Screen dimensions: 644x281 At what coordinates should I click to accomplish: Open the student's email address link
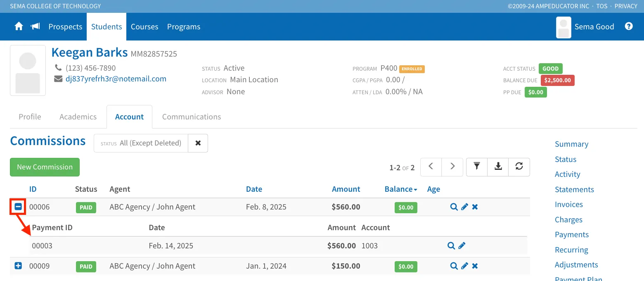coord(116,79)
